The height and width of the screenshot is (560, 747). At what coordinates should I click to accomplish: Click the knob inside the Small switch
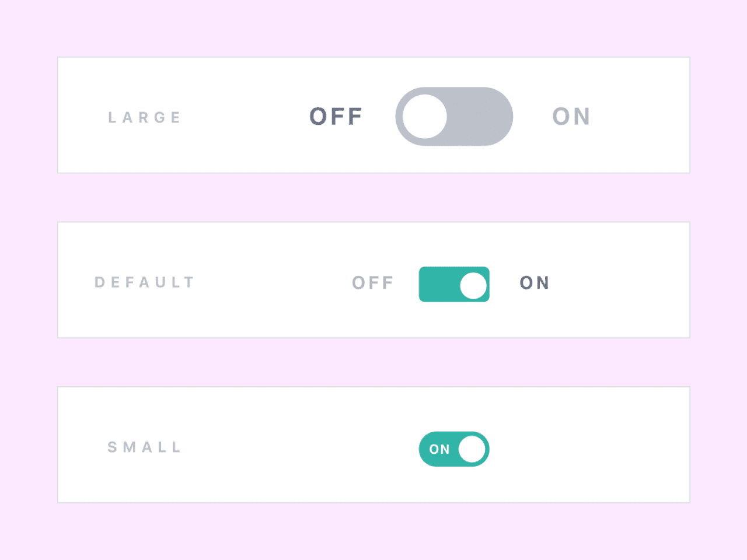473,449
